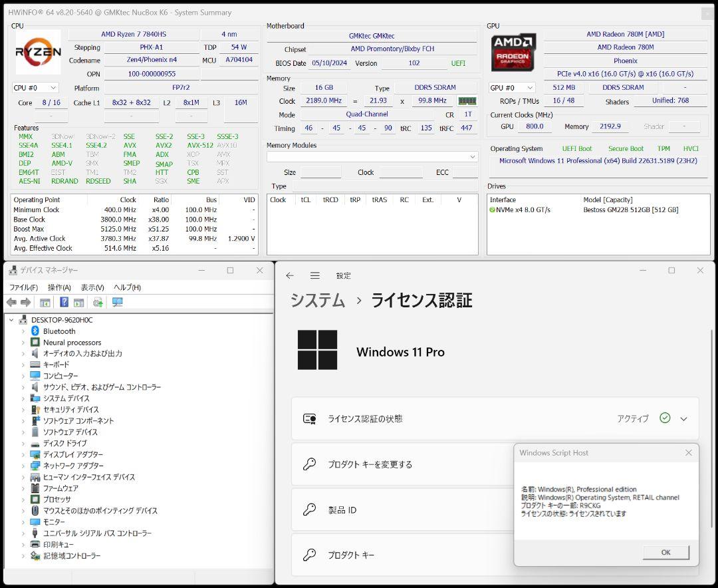Click the display adapter icon beside ディスプレイ アダプター
Image resolution: width=718 pixels, height=588 pixels.
pyautogui.click(x=35, y=454)
